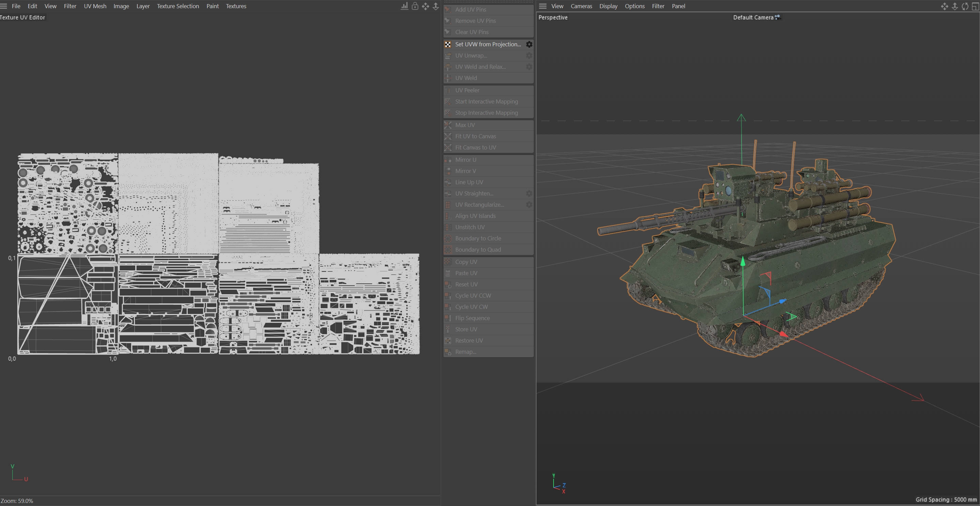The height and width of the screenshot is (506, 980).
Task: Click the pan arrows icon in UV editor
Action: click(425, 6)
